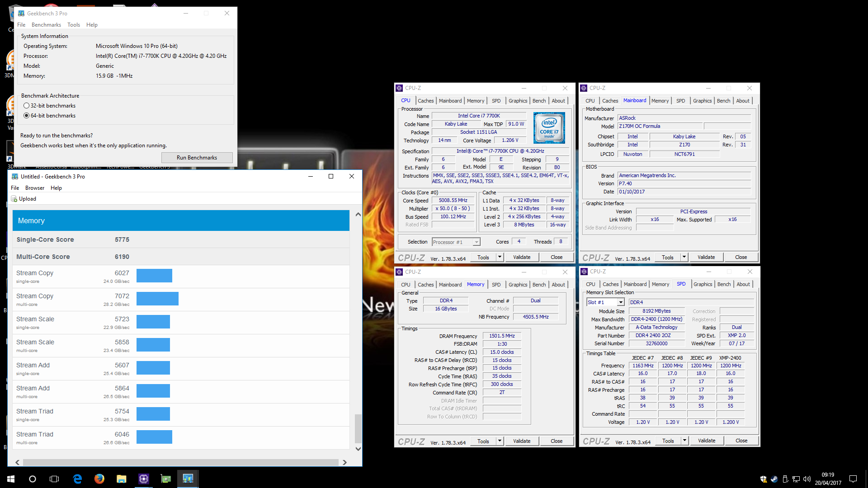The height and width of the screenshot is (488, 868).
Task: Click Validate in CPU-Z CPU window
Action: (x=522, y=257)
